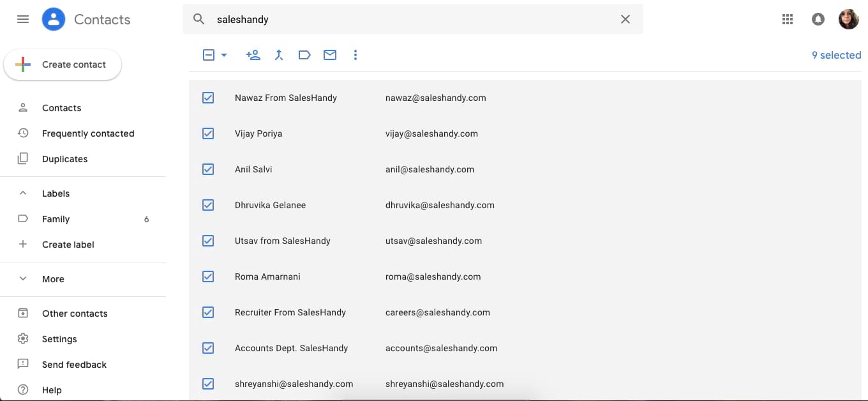Screen dimensions: 868x401
Task: Click in the saleshandy search field
Action: pyautogui.click(x=413, y=19)
